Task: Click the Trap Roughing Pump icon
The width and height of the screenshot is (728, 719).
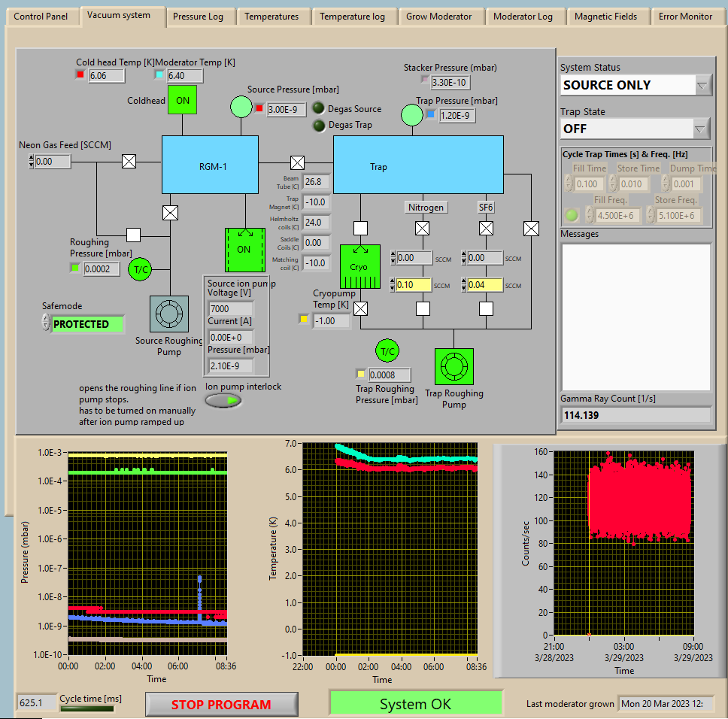Action: 454,367
